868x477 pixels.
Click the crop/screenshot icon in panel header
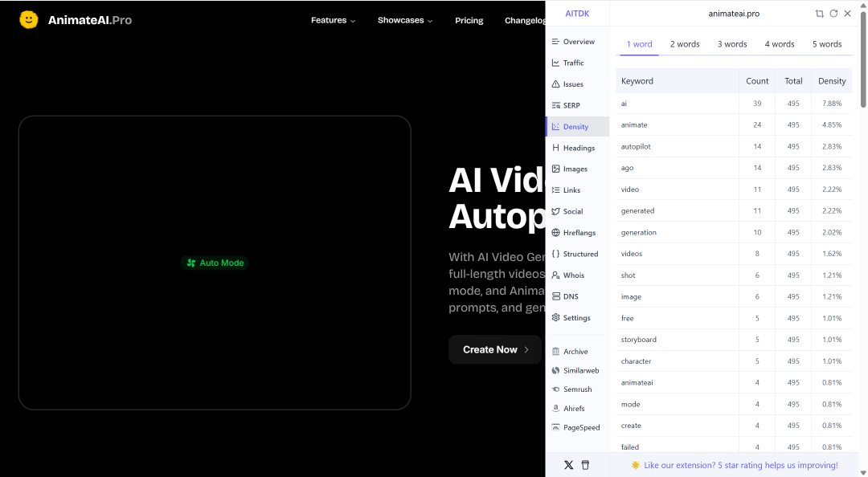pos(819,14)
